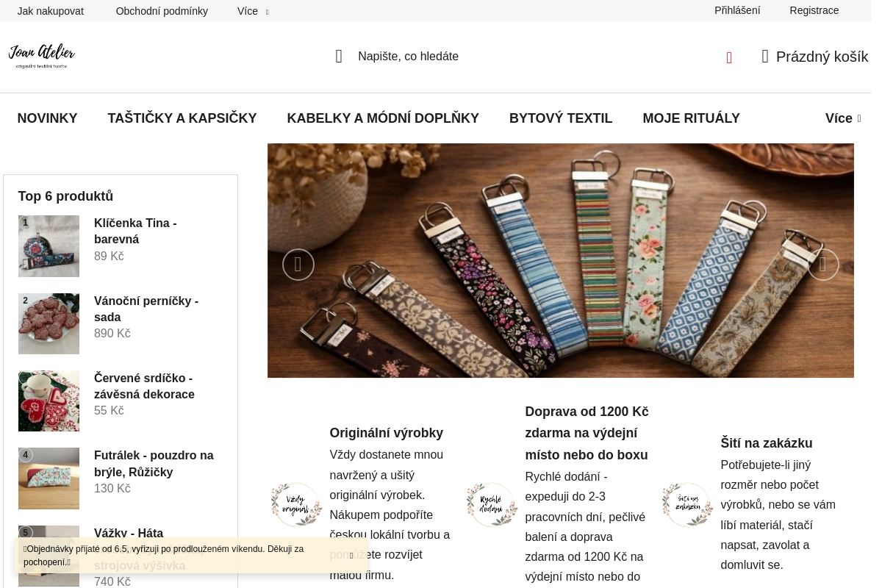
Task: Click Vánoční perníčky product thumbnail
Action: (49, 323)
